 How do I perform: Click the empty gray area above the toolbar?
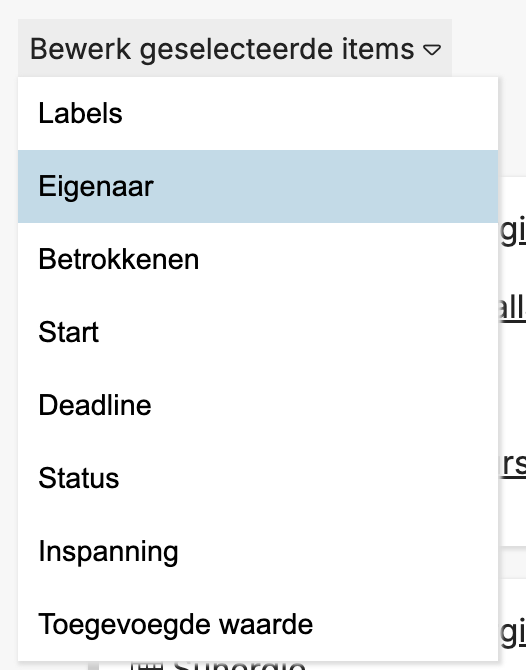click(x=263, y=9)
